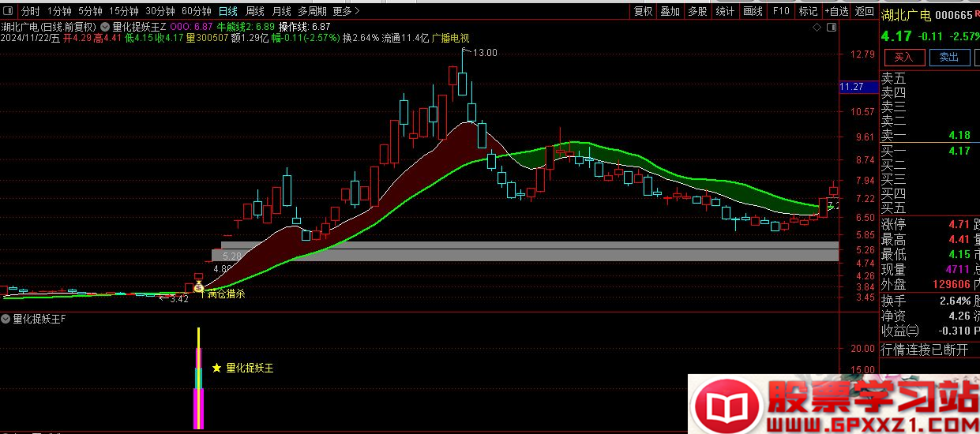Expand the 更多 periods menu
Screen dimensions: 980x434
click(345, 11)
